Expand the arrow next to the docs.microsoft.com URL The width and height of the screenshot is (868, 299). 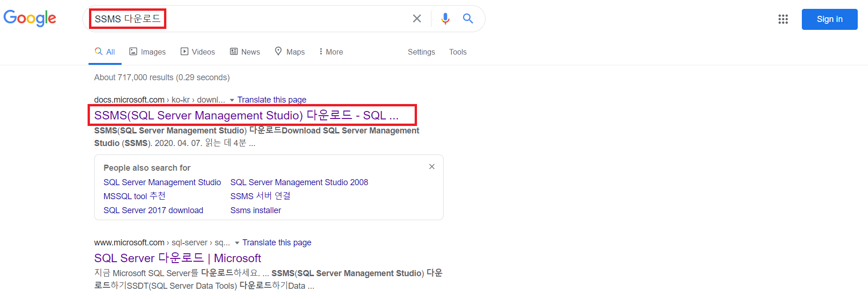tap(232, 100)
